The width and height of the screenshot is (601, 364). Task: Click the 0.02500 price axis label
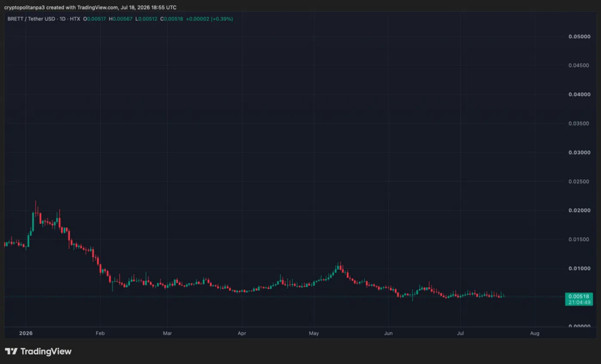pyautogui.click(x=579, y=182)
